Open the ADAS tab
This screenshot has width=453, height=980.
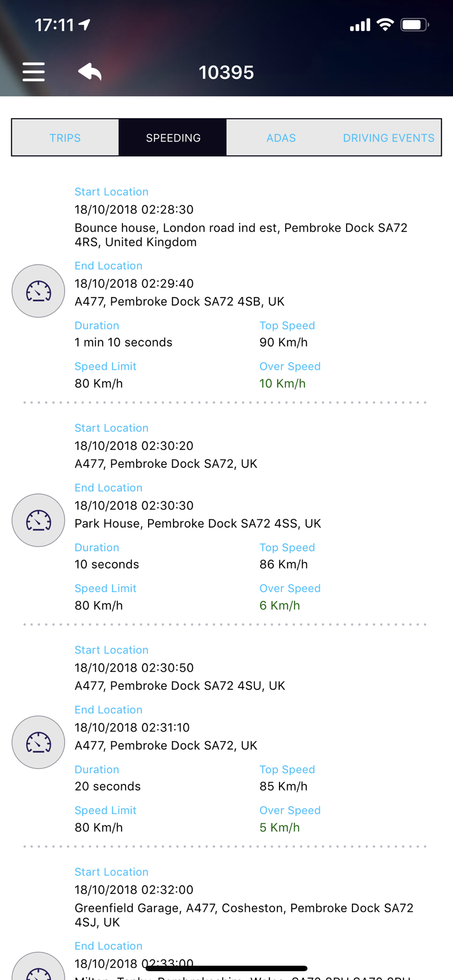click(281, 138)
